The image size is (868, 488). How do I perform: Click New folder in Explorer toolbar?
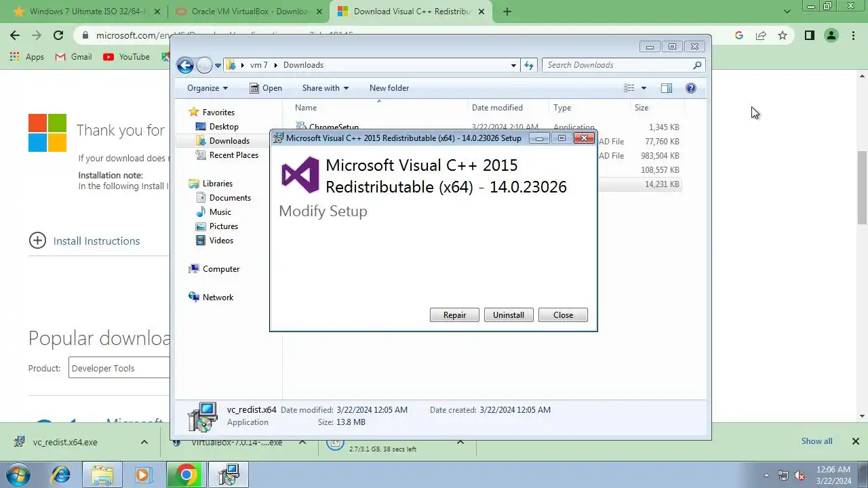click(389, 88)
